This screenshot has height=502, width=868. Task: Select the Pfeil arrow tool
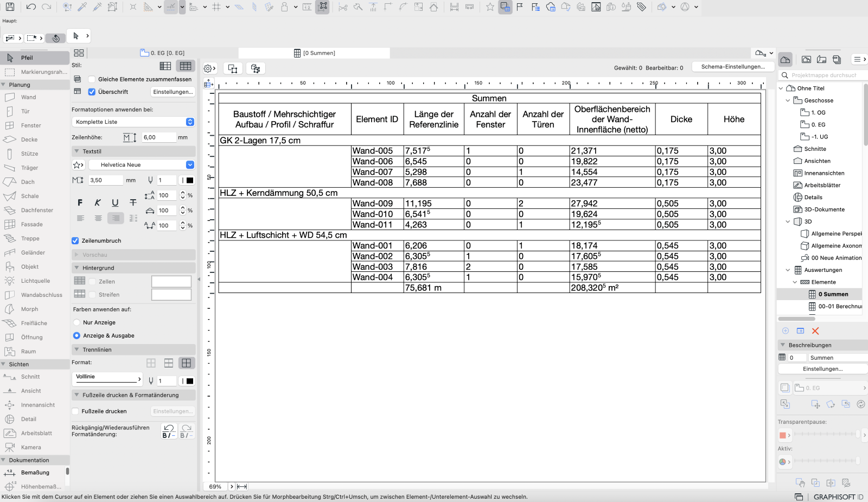[35, 58]
